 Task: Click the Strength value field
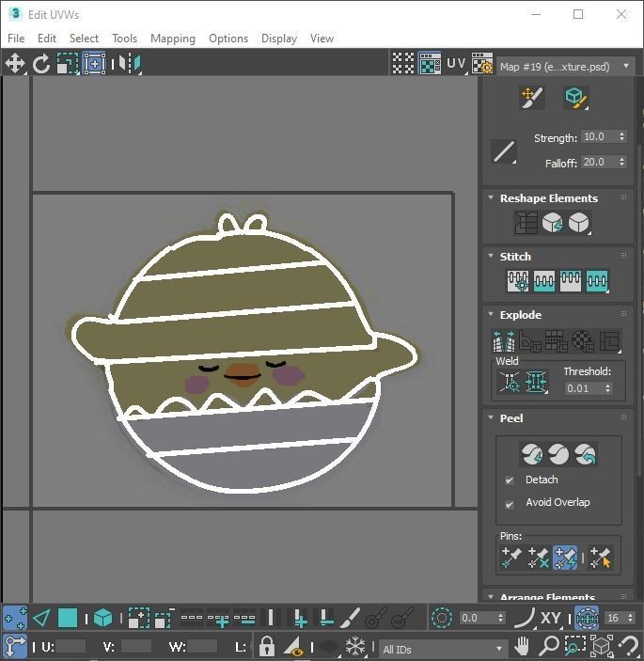(x=599, y=136)
